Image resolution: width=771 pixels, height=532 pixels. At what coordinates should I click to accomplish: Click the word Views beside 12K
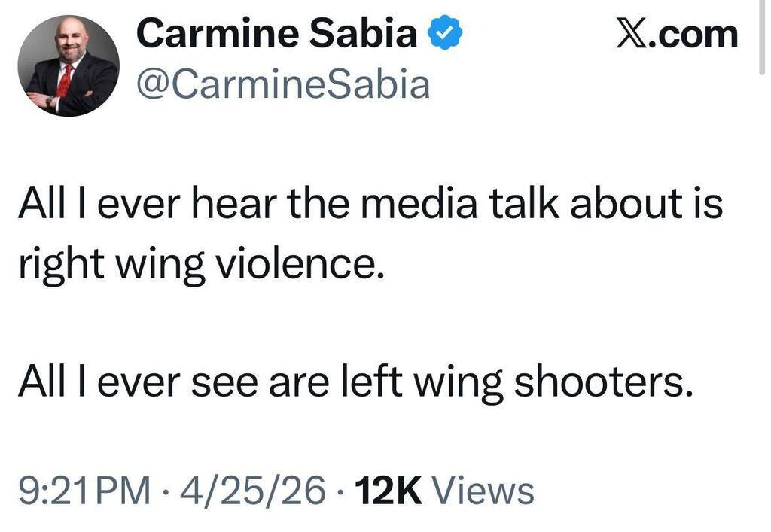486,491
